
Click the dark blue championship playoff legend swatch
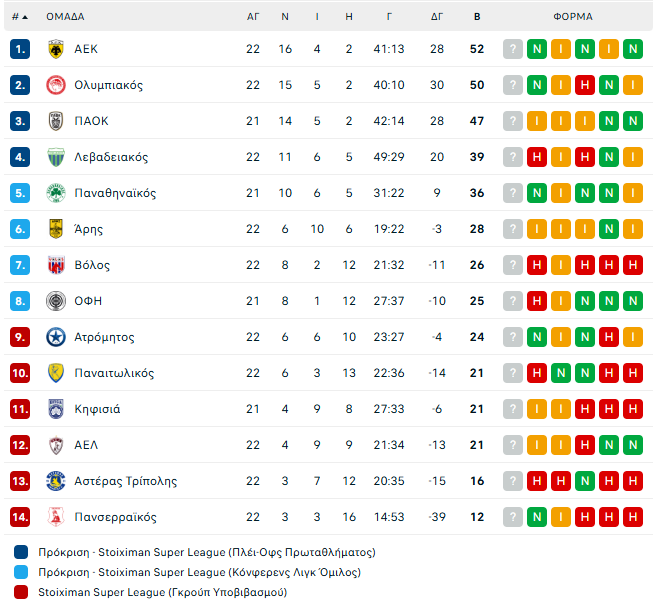tap(22, 552)
